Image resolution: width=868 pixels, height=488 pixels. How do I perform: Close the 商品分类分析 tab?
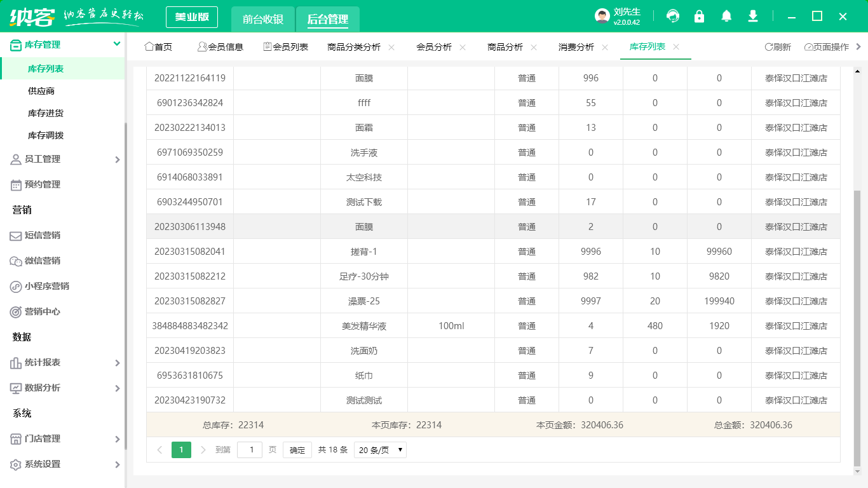click(391, 47)
